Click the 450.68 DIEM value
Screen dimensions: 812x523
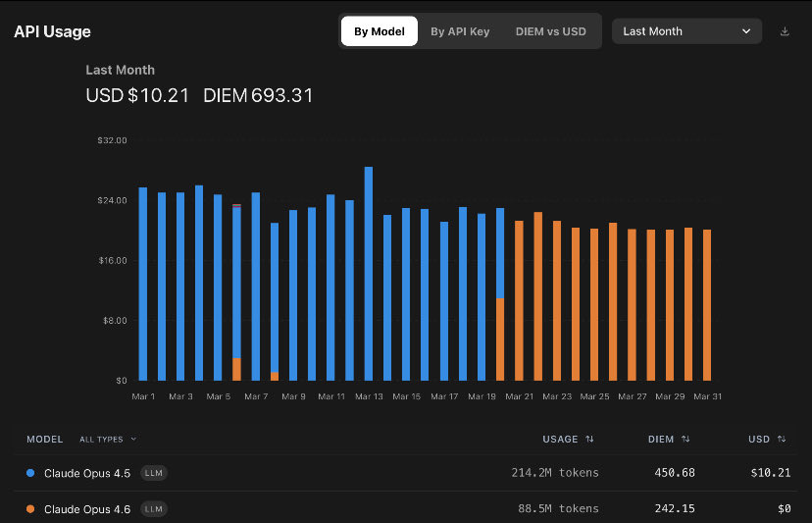point(675,473)
